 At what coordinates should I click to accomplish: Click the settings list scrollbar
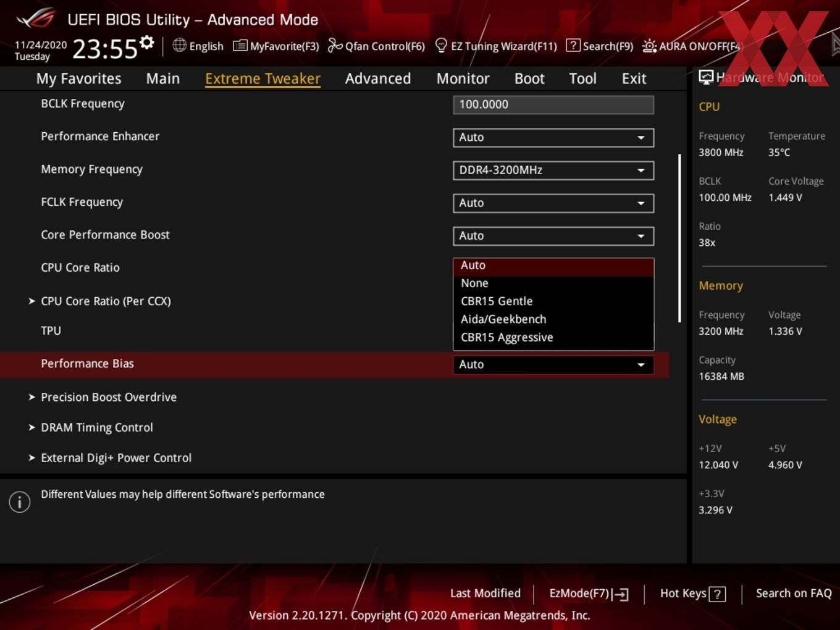679,238
